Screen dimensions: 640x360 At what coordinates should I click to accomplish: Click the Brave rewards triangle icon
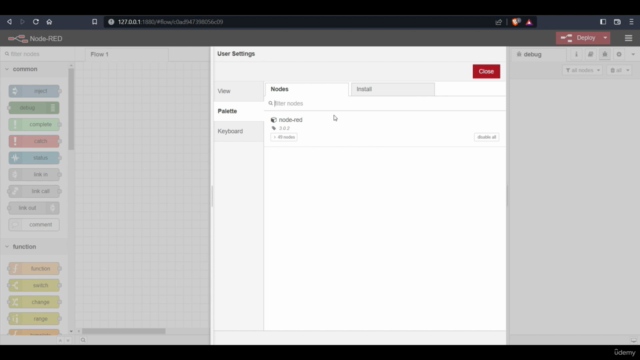click(x=529, y=22)
